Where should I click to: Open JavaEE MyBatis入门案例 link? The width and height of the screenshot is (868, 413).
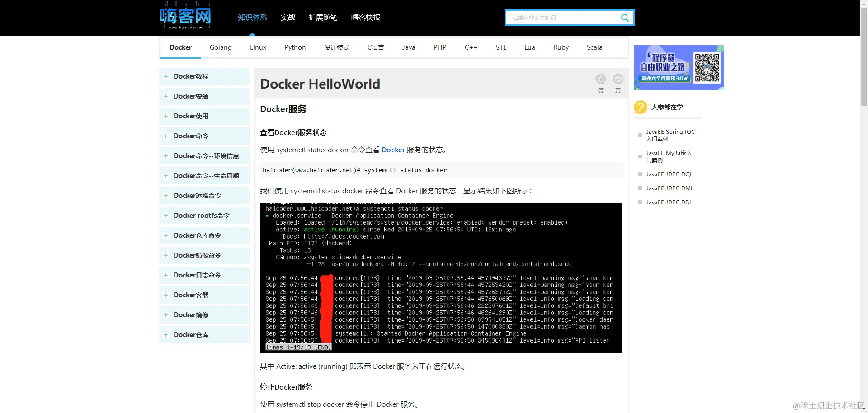pyautogui.click(x=669, y=156)
